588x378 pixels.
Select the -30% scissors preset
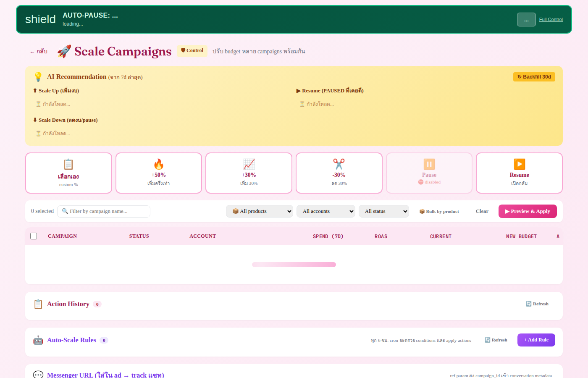pyautogui.click(x=339, y=173)
